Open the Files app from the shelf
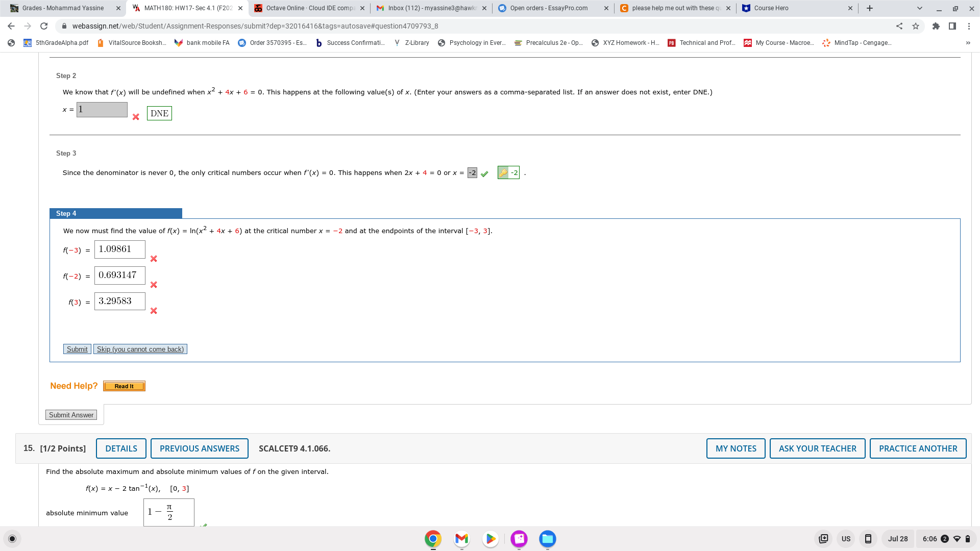Image resolution: width=980 pixels, height=551 pixels. tap(547, 539)
